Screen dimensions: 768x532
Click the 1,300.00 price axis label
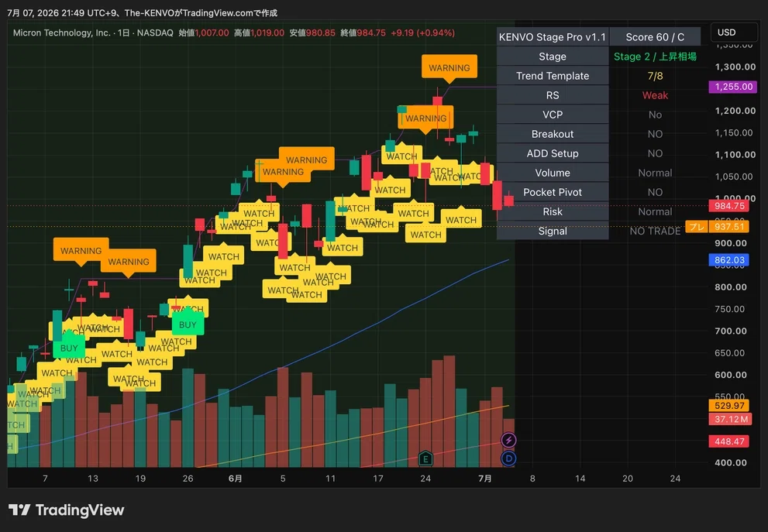coord(735,67)
